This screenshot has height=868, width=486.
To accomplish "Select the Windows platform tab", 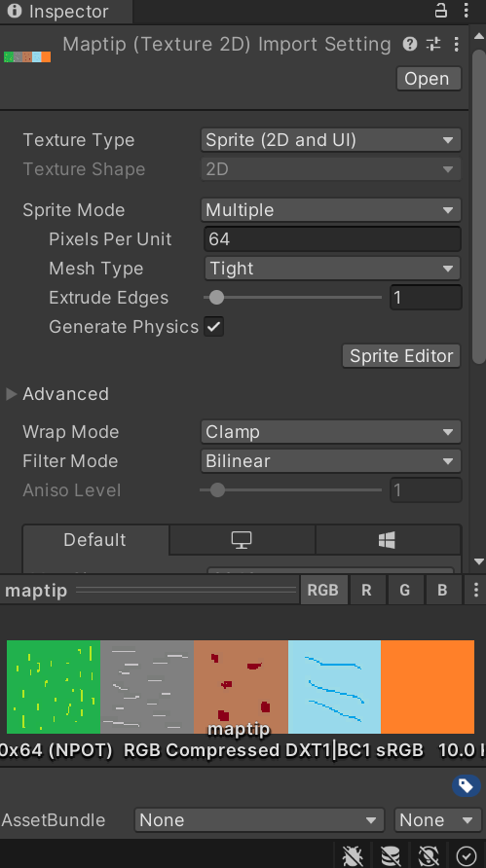I will (x=387, y=540).
